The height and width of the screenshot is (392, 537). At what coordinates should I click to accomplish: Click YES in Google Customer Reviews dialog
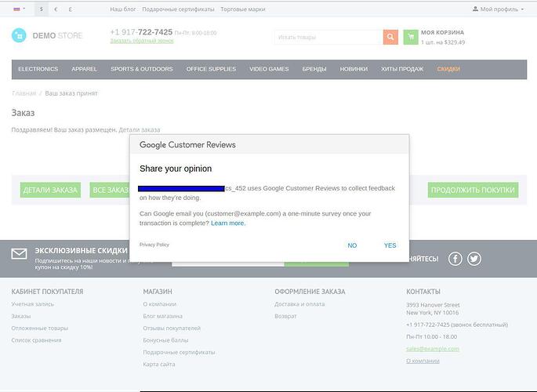[390, 245]
